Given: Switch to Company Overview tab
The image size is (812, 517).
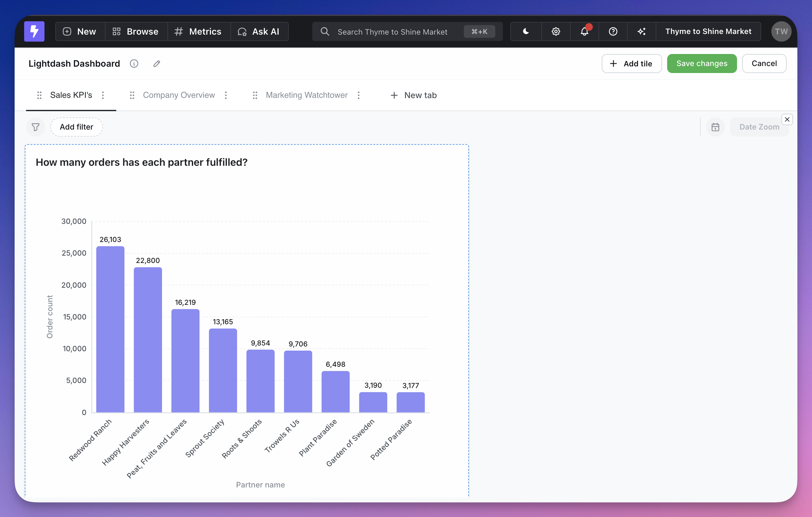Looking at the screenshot, I should [179, 95].
